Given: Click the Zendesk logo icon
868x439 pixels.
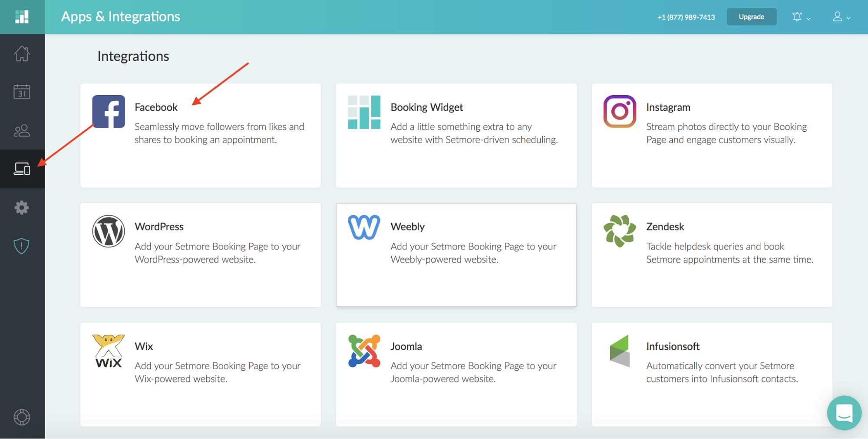Looking at the screenshot, I should (620, 231).
